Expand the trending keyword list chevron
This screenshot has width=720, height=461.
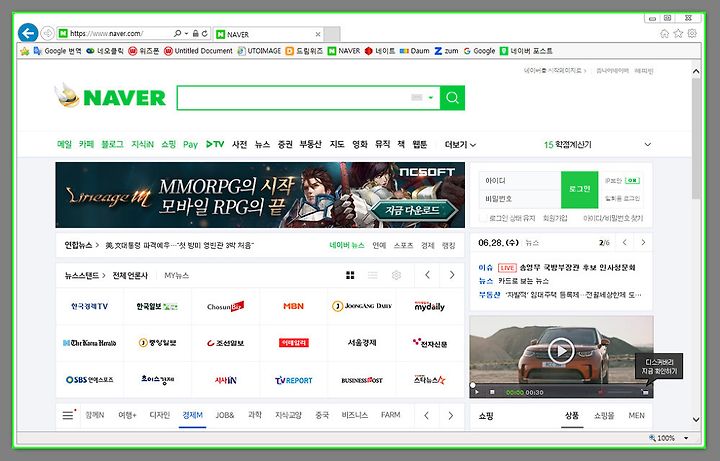click(x=647, y=144)
